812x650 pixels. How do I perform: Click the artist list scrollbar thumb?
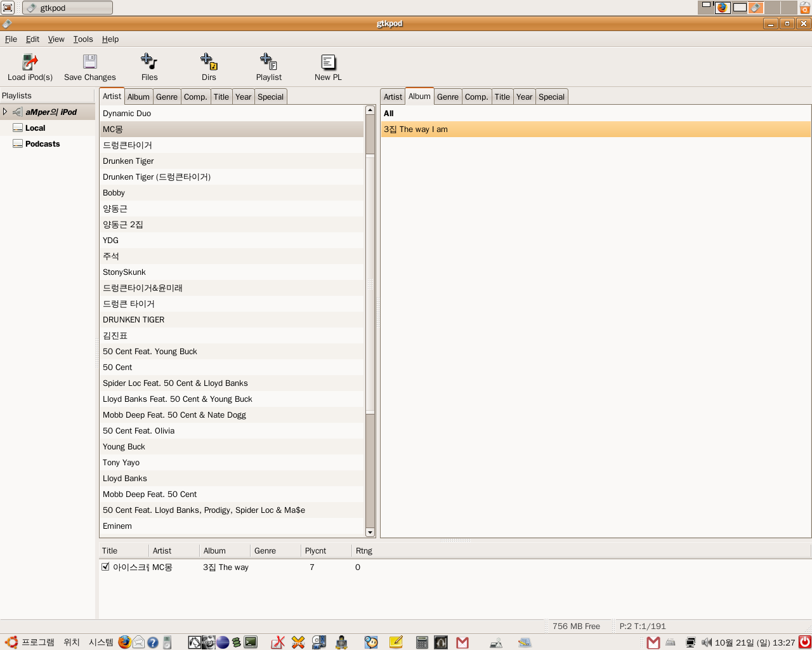370,284
